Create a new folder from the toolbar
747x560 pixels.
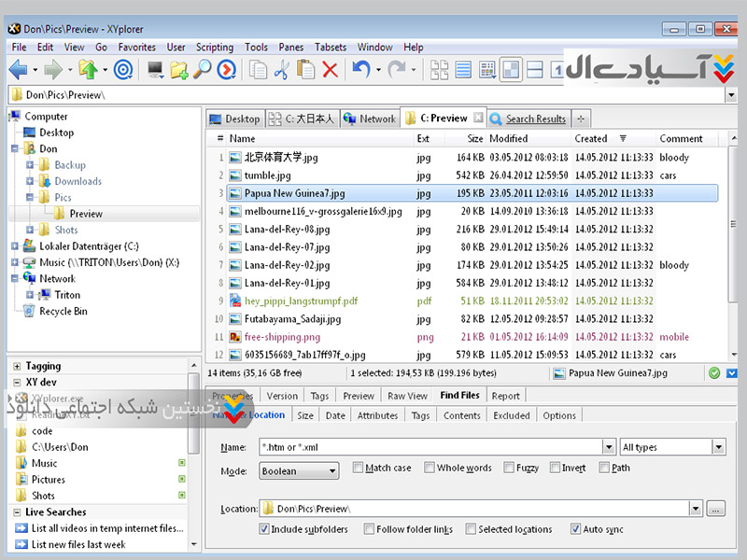[179, 69]
